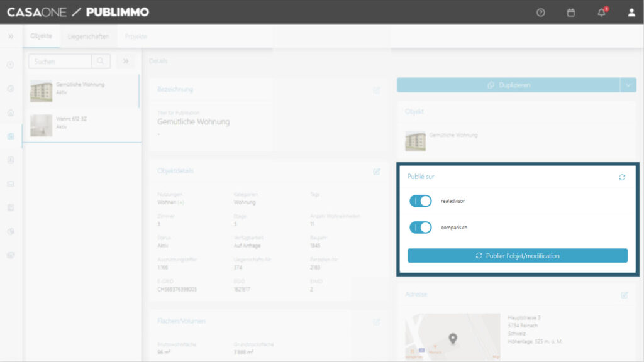This screenshot has width=644, height=362.
Task: Open the user profile icon
Action: click(x=631, y=13)
